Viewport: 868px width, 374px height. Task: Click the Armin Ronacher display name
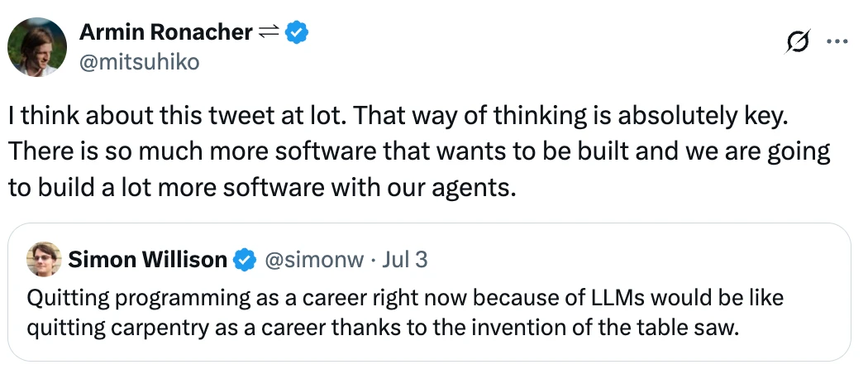pyautogui.click(x=165, y=32)
